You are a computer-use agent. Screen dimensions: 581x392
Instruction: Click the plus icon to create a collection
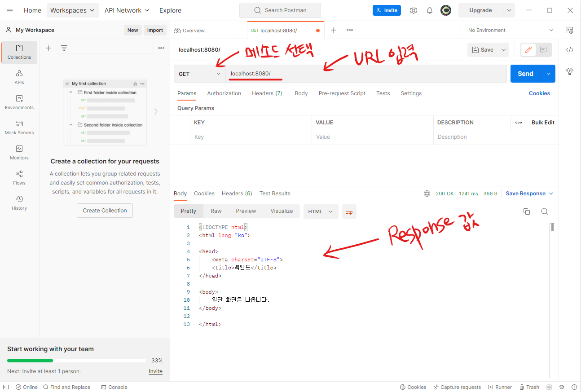[48, 48]
